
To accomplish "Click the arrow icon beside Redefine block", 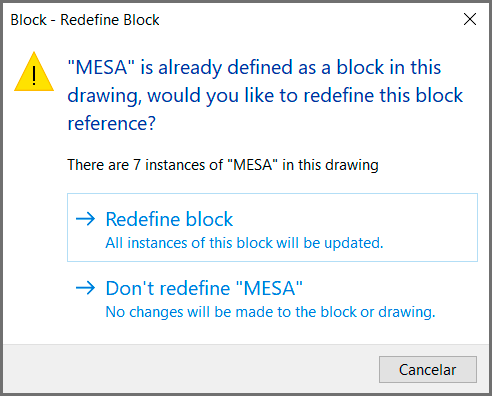I will point(85,219).
